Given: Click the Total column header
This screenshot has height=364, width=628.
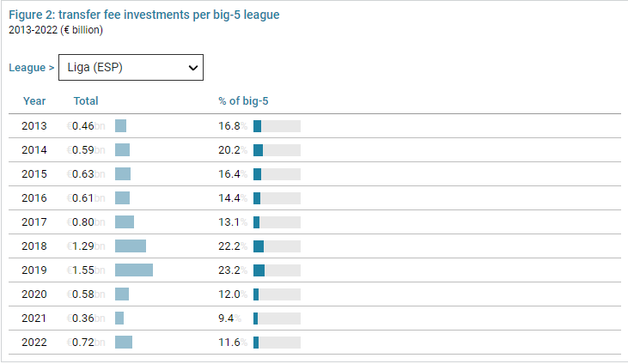Looking at the screenshot, I should pyautogui.click(x=86, y=101).
